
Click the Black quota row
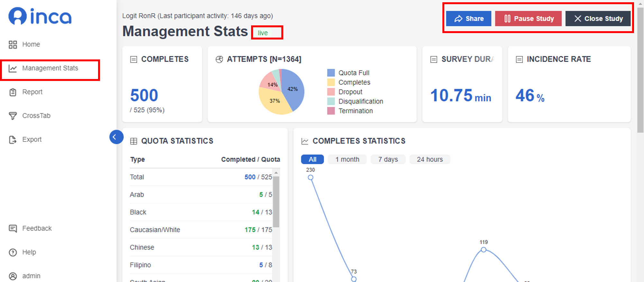click(x=201, y=213)
